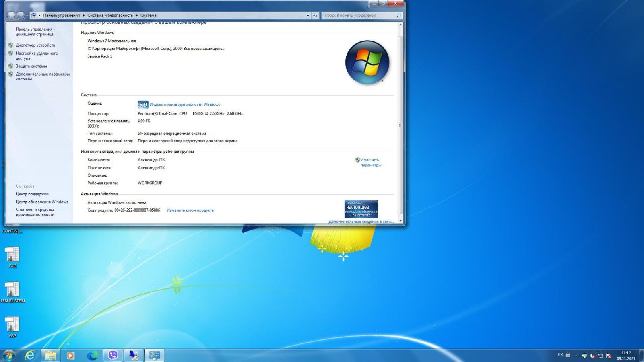The width and height of the screenshot is (644, 362).
Task: Open Центр поддержки link
Action: tap(32, 194)
